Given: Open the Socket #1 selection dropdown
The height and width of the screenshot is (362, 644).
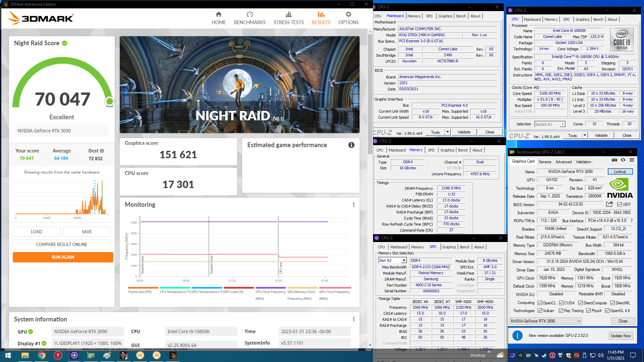Looking at the screenshot, I should [562, 124].
